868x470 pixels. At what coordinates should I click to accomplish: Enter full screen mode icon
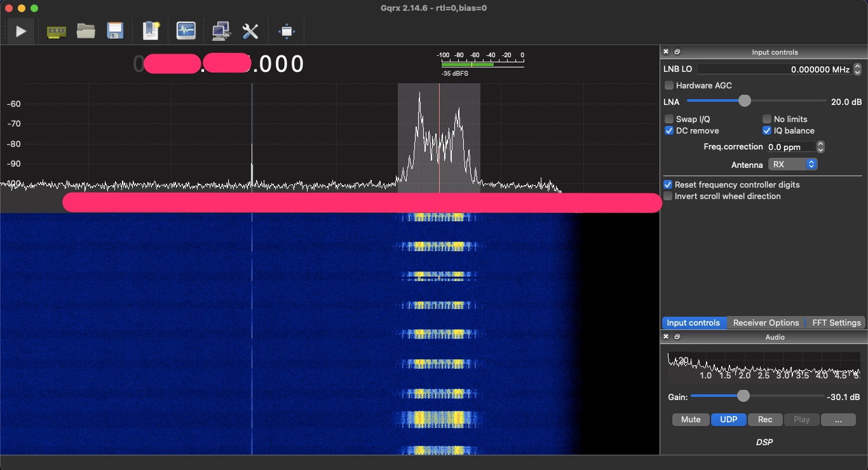pyautogui.click(x=287, y=31)
